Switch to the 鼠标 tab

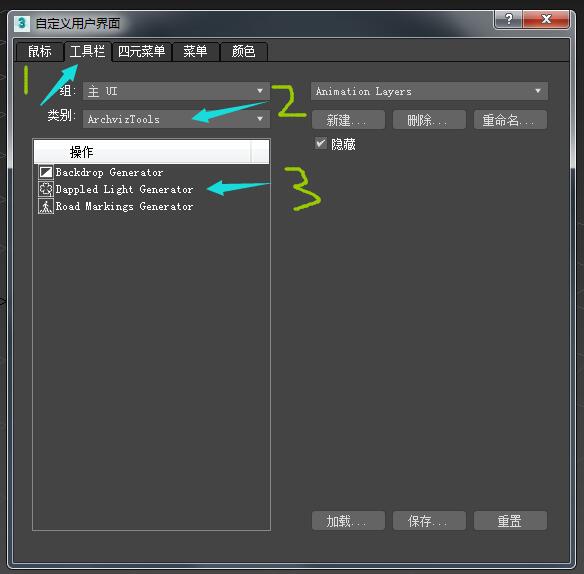tap(39, 51)
